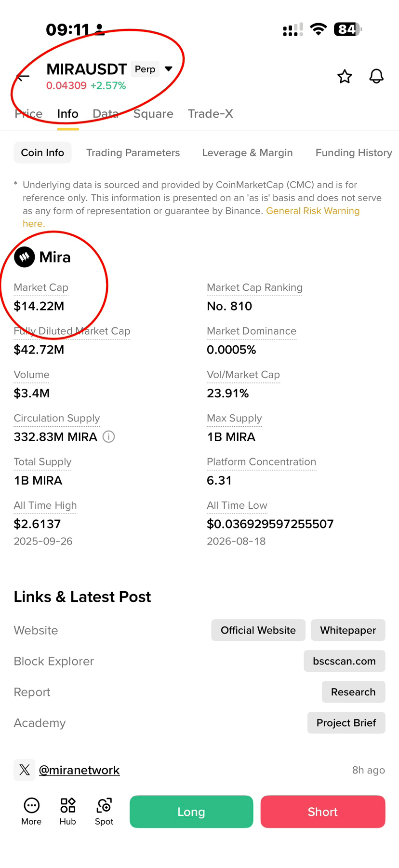Open price alerts via bell icon
This screenshot has width=399, height=868.
click(x=376, y=76)
